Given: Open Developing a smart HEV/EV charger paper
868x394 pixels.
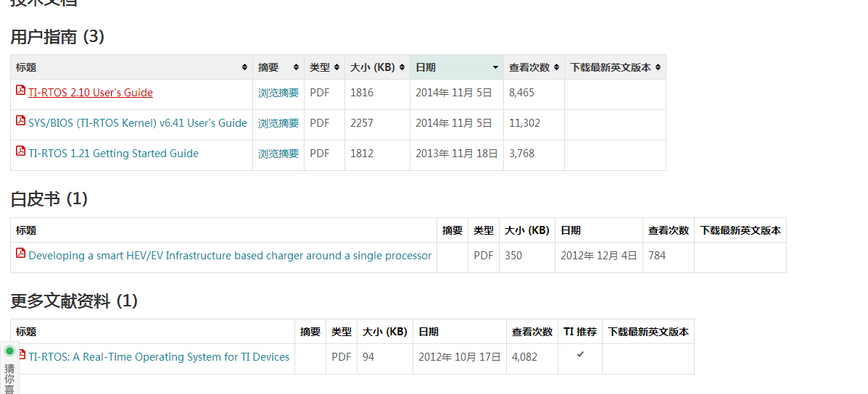Looking at the screenshot, I should [x=230, y=256].
